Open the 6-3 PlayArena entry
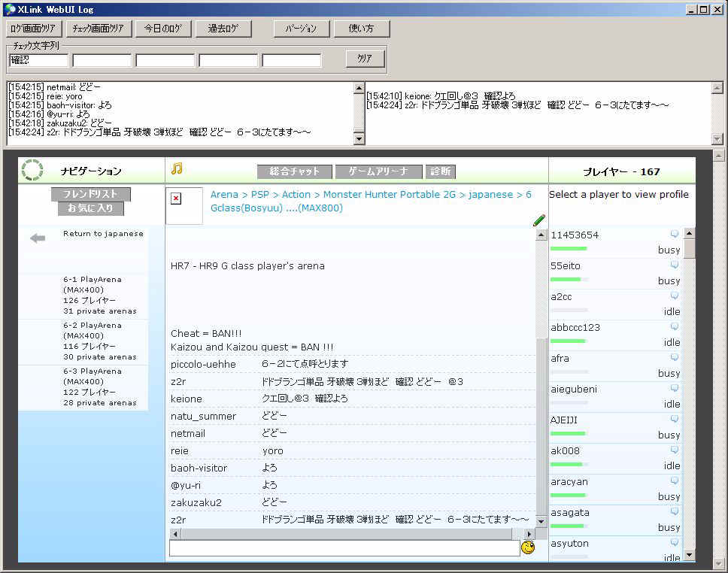Screen dimensions: 728x573 coord(83,387)
